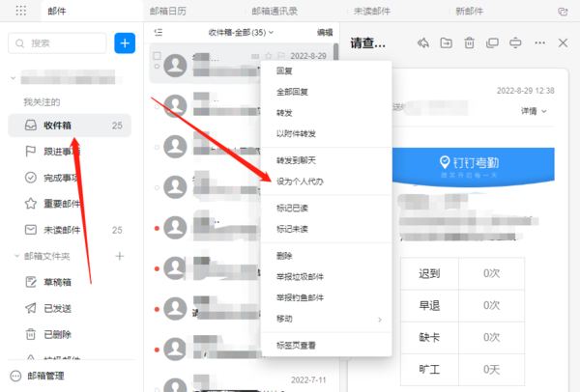This screenshot has width=580, height=392.
Task: Click the 2022-8-29 12:38 timestamp
Action: pos(525,91)
